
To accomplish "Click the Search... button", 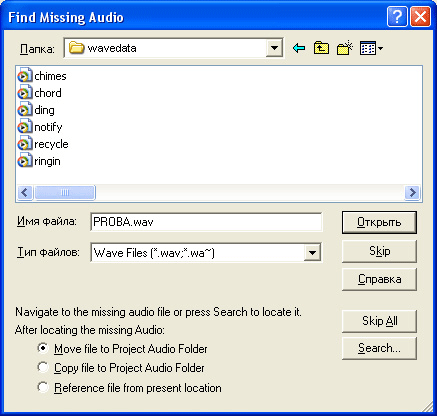I will click(379, 348).
